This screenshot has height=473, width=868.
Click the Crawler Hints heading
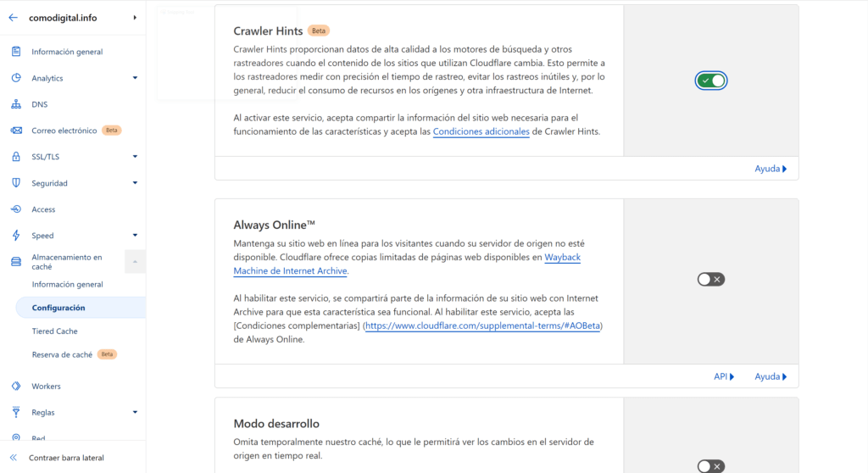click(268, 31)
